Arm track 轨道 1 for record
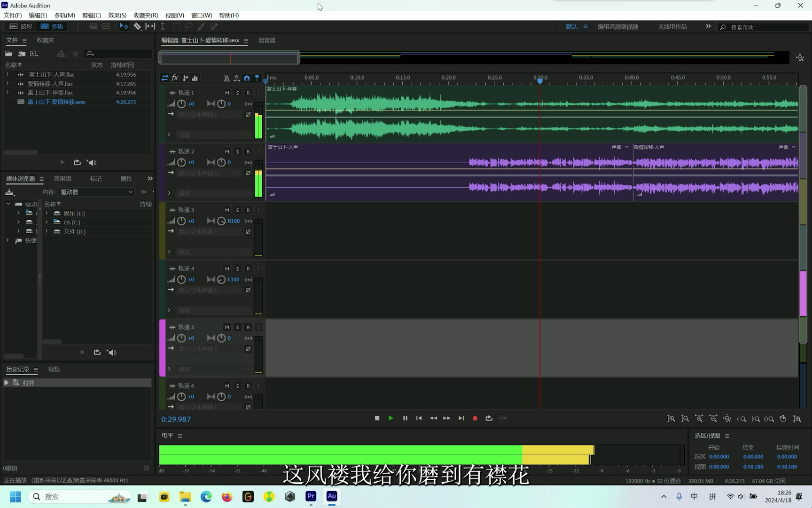This screenshot has height=508, width=812. coord(248,93)
